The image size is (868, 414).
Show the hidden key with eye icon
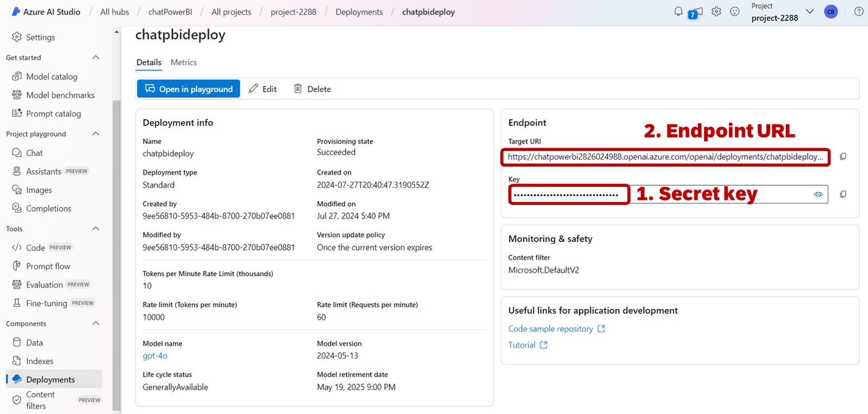click(x=818, y=194)
